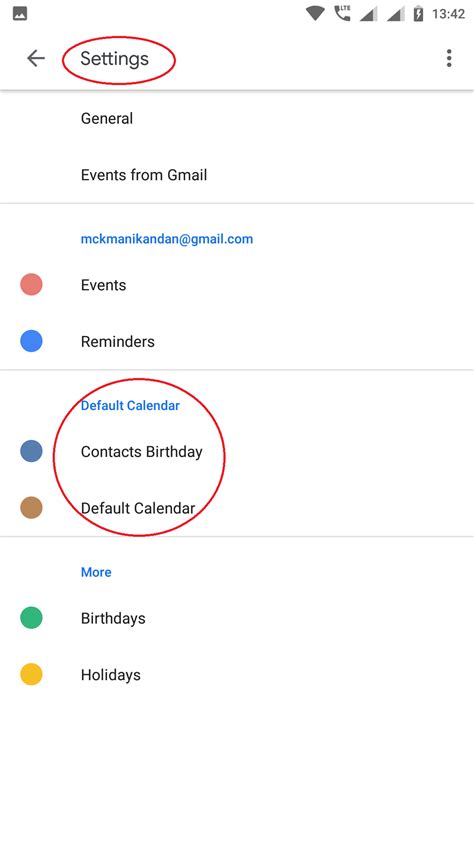The image size is (474, 842).
Task: Open Holidays calendar settings
Action: (x=237, y=674)
